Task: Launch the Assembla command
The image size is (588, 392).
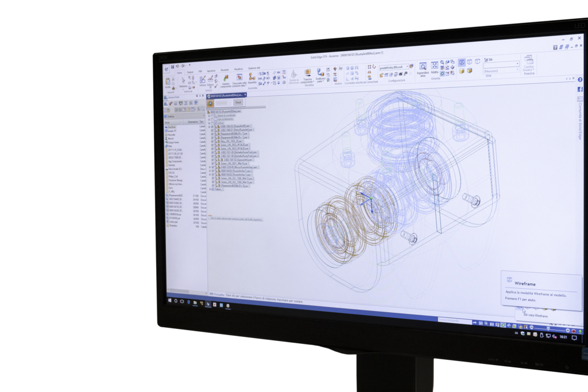Action: pyautogui.click(x=252, y=77)
